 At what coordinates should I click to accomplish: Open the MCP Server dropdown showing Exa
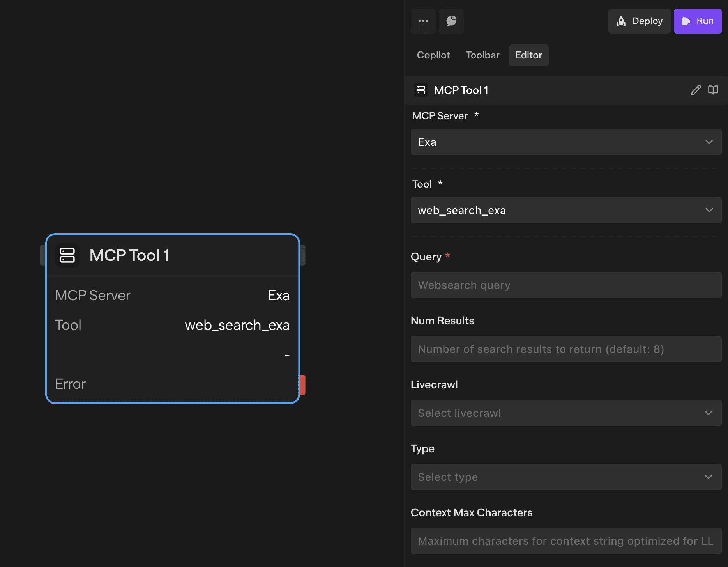pos(566,142)
